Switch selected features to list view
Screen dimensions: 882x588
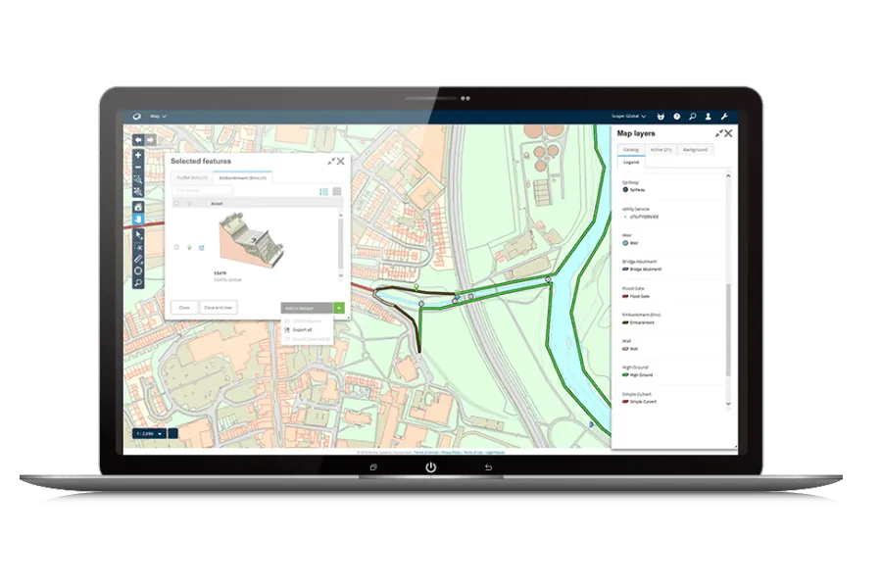[x=324, y=191]
